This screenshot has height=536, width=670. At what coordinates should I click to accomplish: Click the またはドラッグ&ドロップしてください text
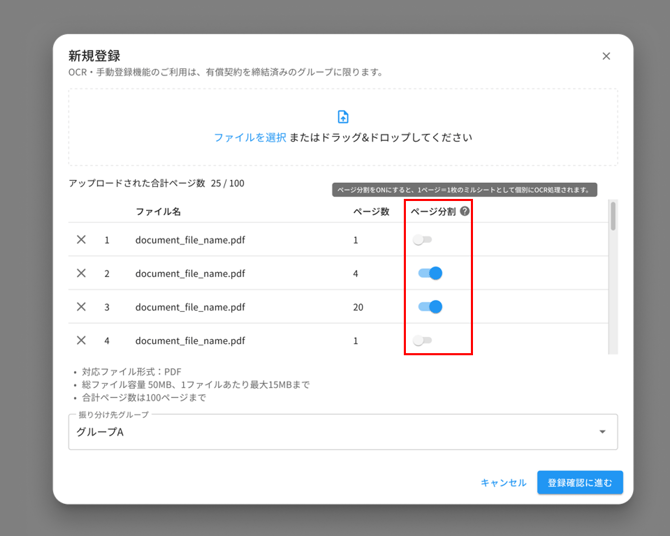[x=381, y=138]
